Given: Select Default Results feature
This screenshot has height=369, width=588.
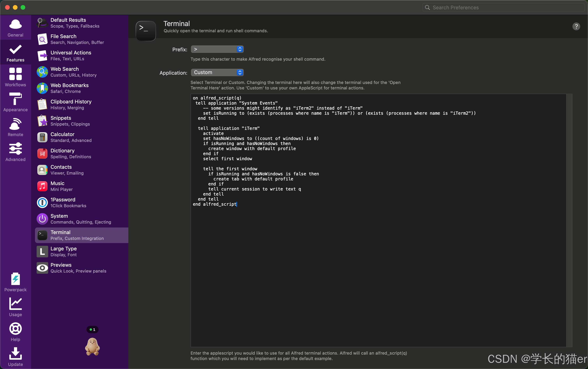Looking at the screenshot, I should [82, 23].
